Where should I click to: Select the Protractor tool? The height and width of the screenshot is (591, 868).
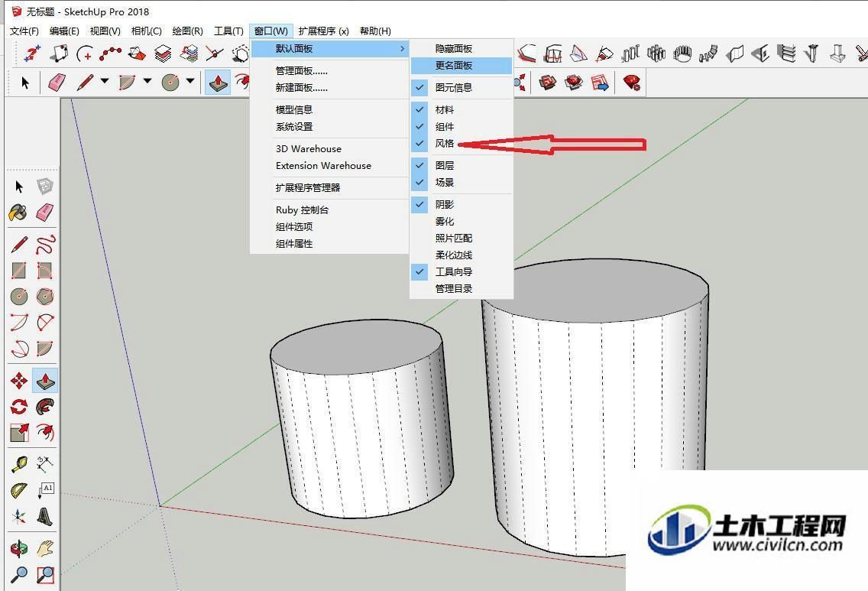[19, 490]
